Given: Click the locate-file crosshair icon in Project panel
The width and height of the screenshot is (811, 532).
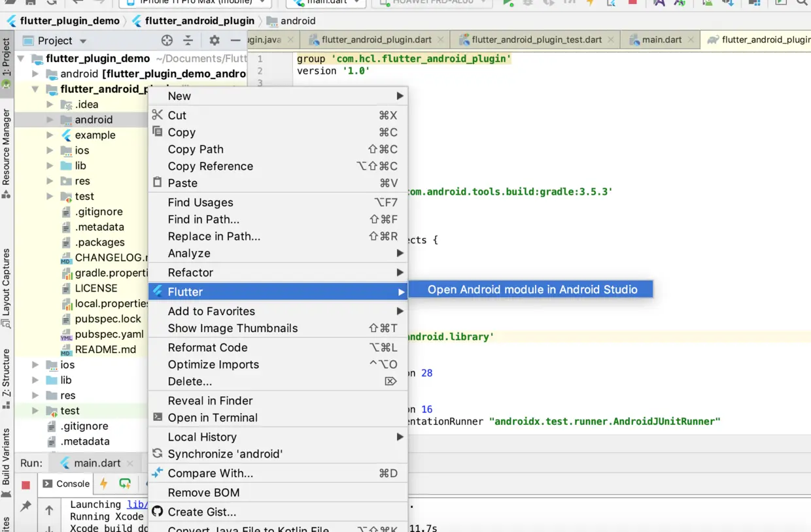Looking at the screenshot, I should tap(167, 41).
